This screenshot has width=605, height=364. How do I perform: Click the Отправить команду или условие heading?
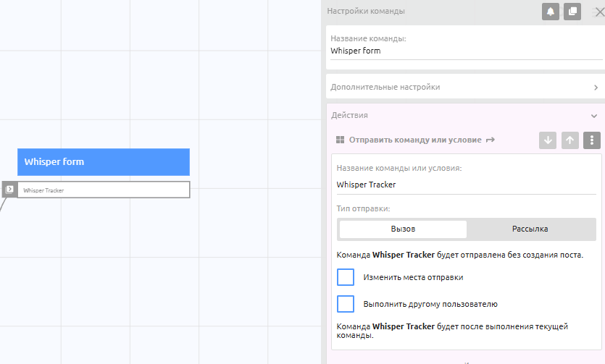point(415,140)
